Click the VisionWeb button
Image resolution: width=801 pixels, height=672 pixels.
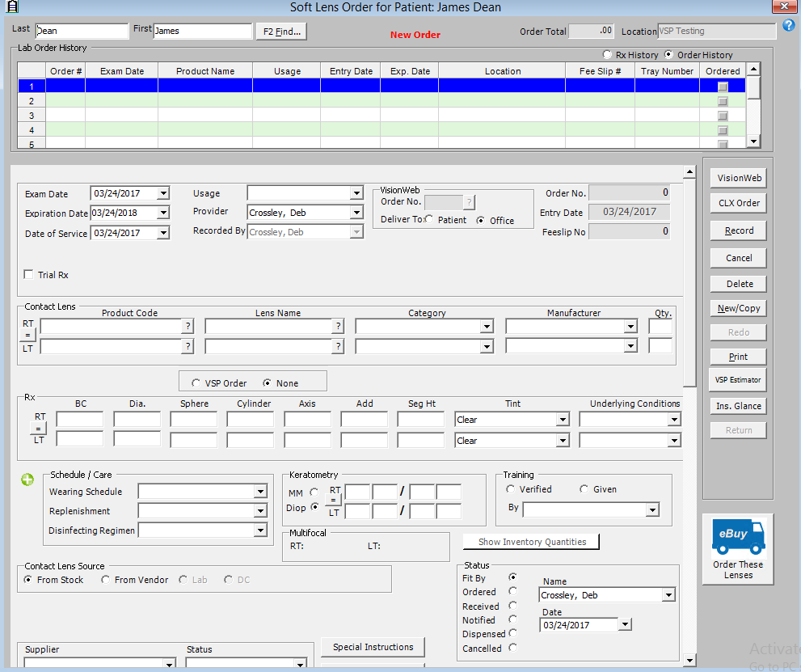click(x=739, y=179)
